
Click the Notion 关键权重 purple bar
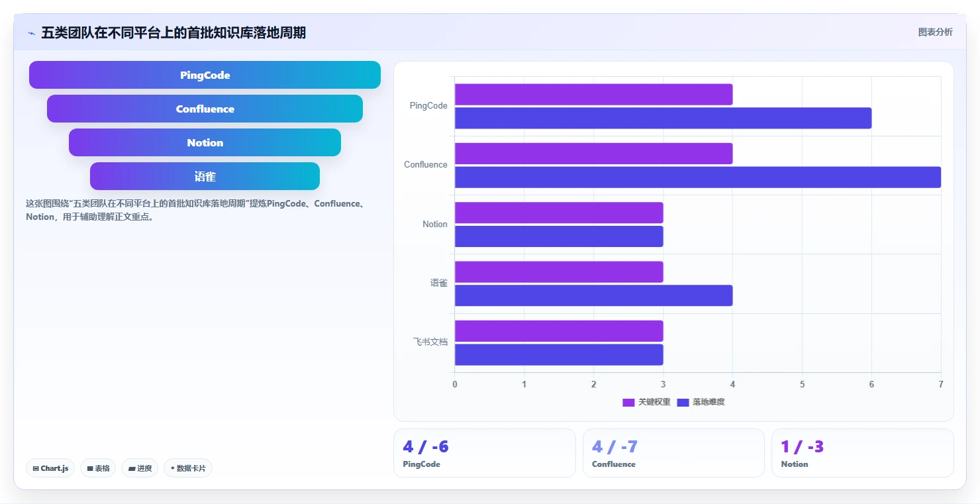(559, 213)
